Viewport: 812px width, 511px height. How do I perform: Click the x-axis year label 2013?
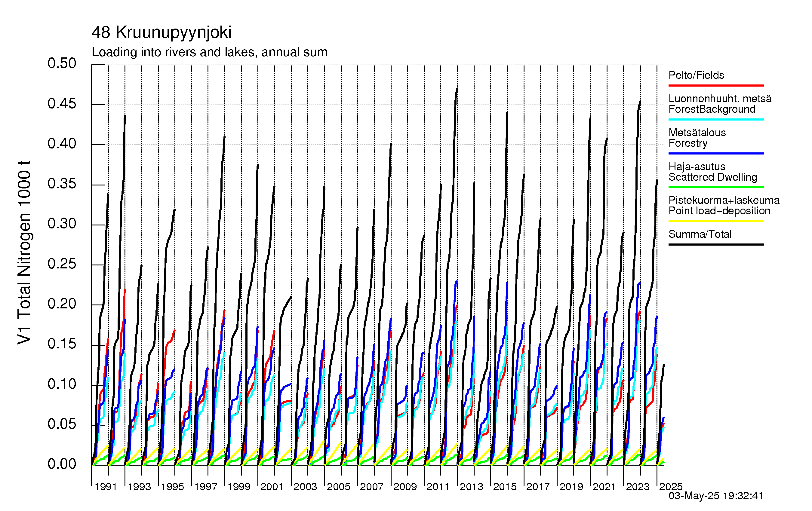472,487
